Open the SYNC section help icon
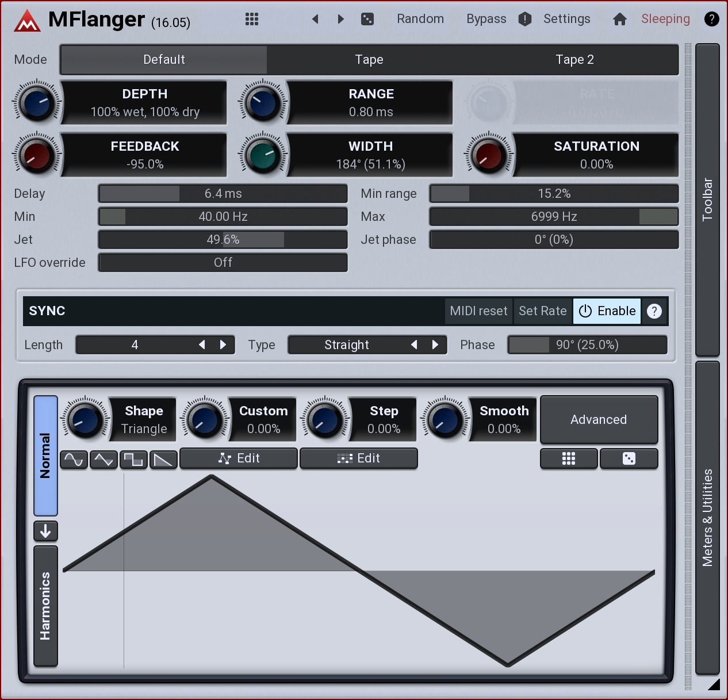The image size is (728, 700). [654, 311]
